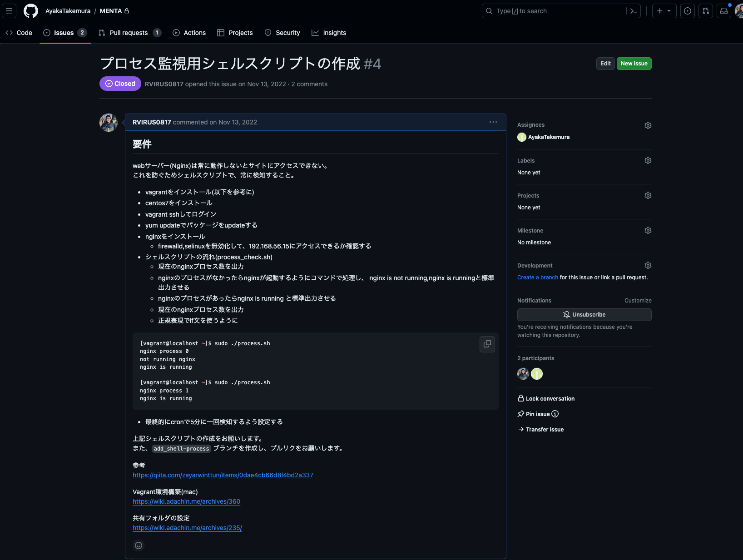This screenshot has height=560, width=743.
Task: Copy the code block contents
Action: [x=487, y=344]
